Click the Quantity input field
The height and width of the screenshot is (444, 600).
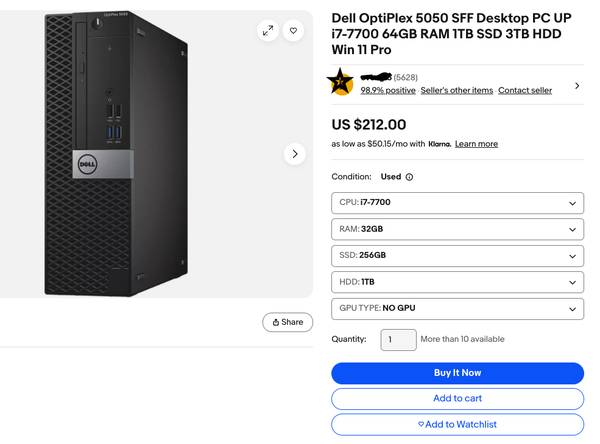398,340
